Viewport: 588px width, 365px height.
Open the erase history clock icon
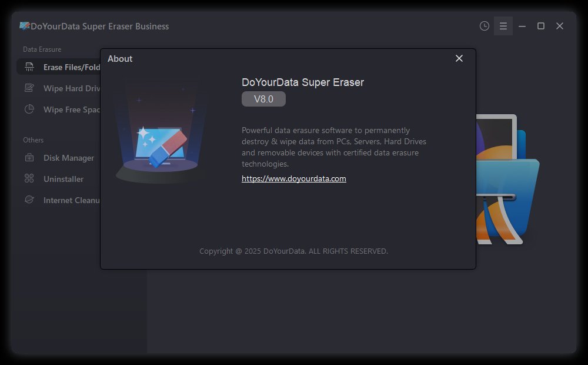[484, 26]
